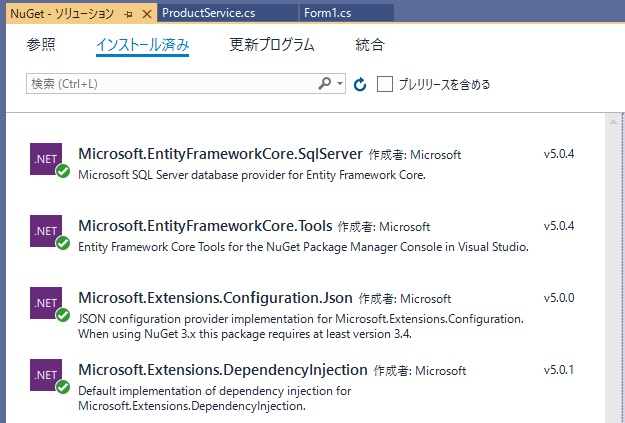
Task: Click .NET icon of Extensions.Configuration.Json
Action: (x=46, y=303)
